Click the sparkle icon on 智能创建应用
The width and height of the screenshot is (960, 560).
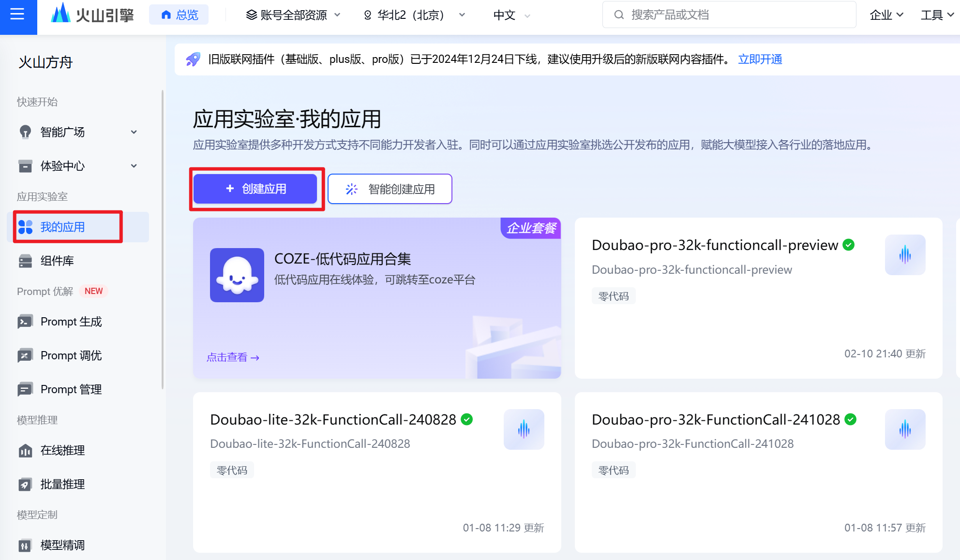(352, 189)
